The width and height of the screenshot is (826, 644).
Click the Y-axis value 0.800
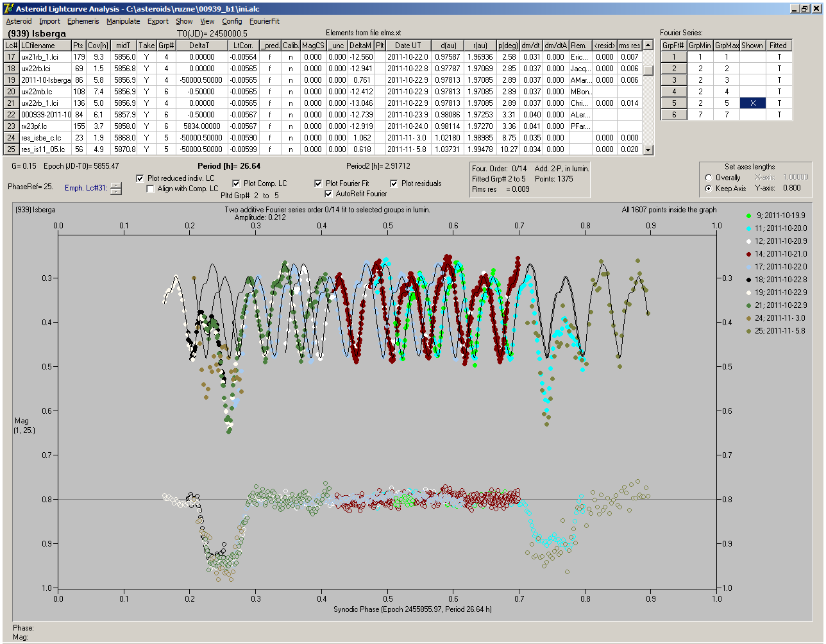coord(791,188)
